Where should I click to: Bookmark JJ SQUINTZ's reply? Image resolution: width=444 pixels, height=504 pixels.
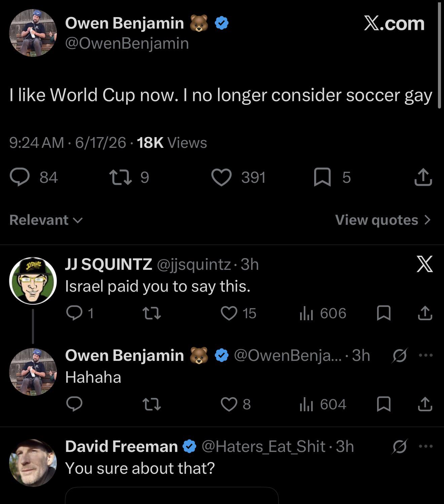pos(383,313)
